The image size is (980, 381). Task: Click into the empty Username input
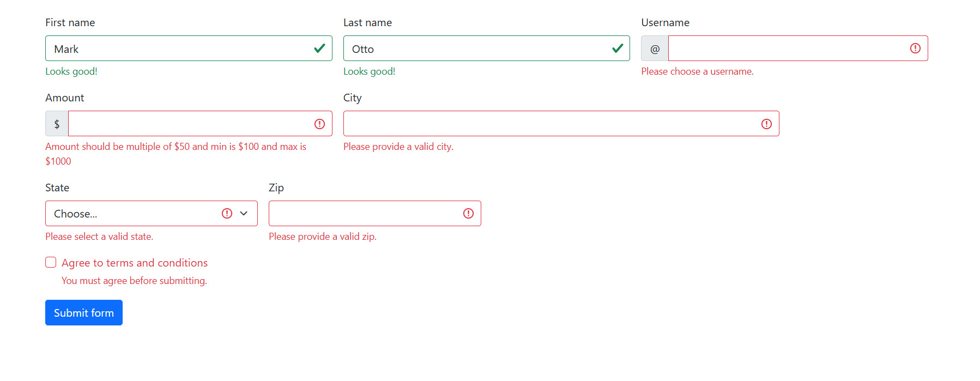(785, 49)
